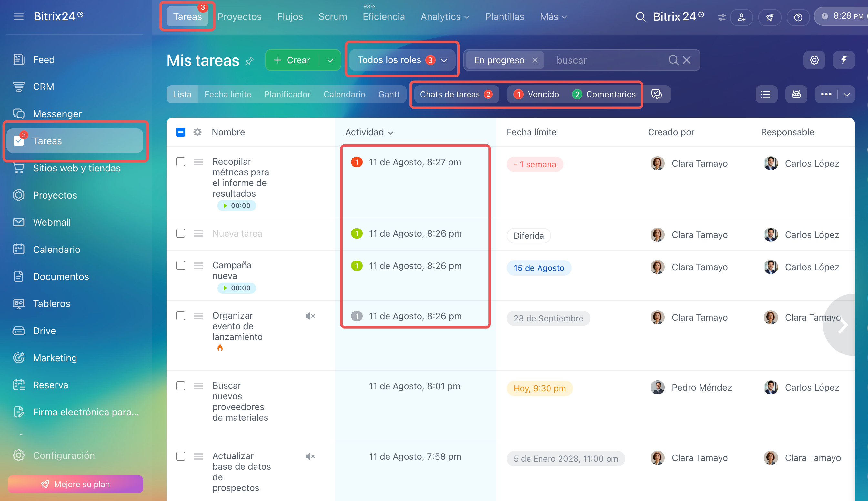Click Mejore su plan button
Image resolution: width=868 pixels, height=501 pixels.
click(75, 484)
